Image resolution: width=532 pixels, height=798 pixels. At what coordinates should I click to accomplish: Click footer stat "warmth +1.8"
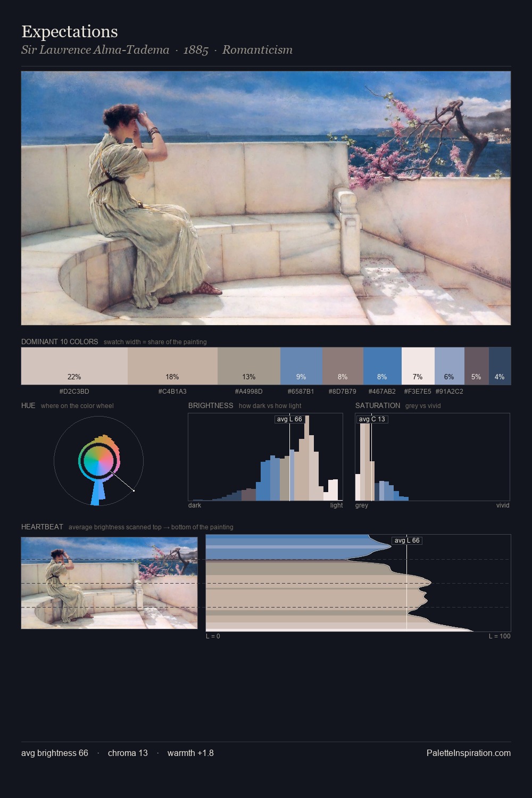click(190, 753)
